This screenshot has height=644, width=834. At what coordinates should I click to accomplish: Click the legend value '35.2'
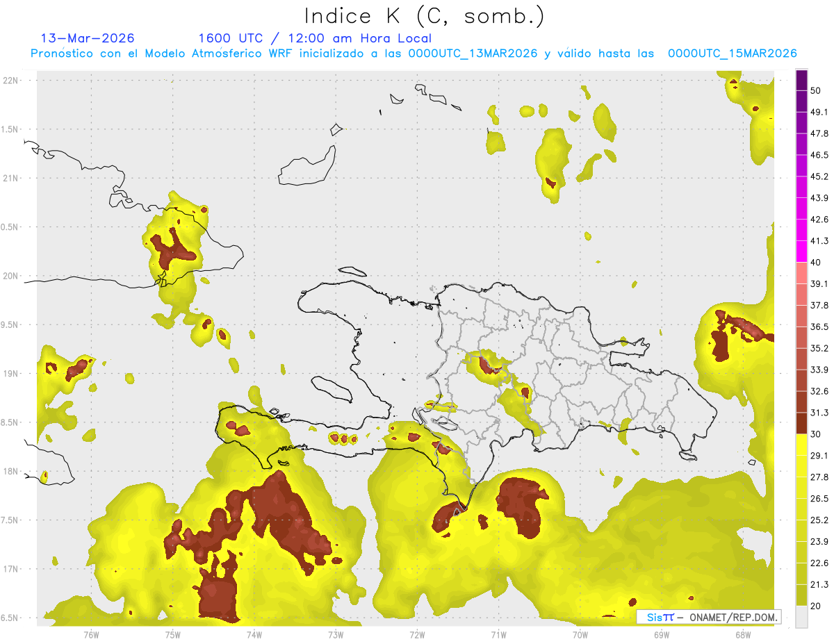tap(819, 348)
